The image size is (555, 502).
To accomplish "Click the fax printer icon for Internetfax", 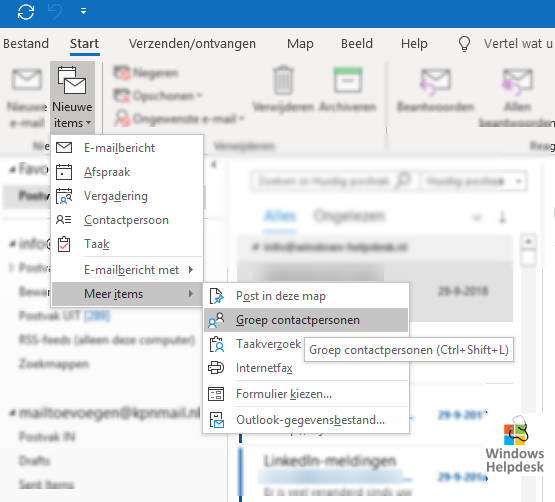I will tap(216, 367).
